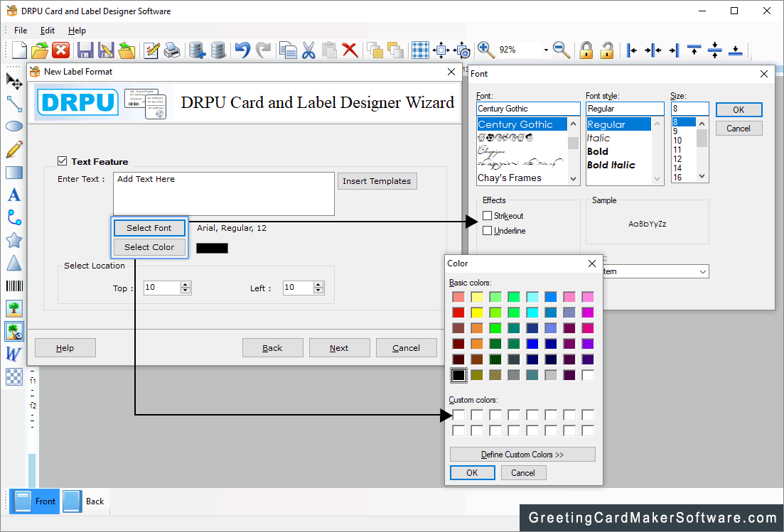Click the Redo arrow icon
This screenshot has height=532, width=784.
point(263,50)
